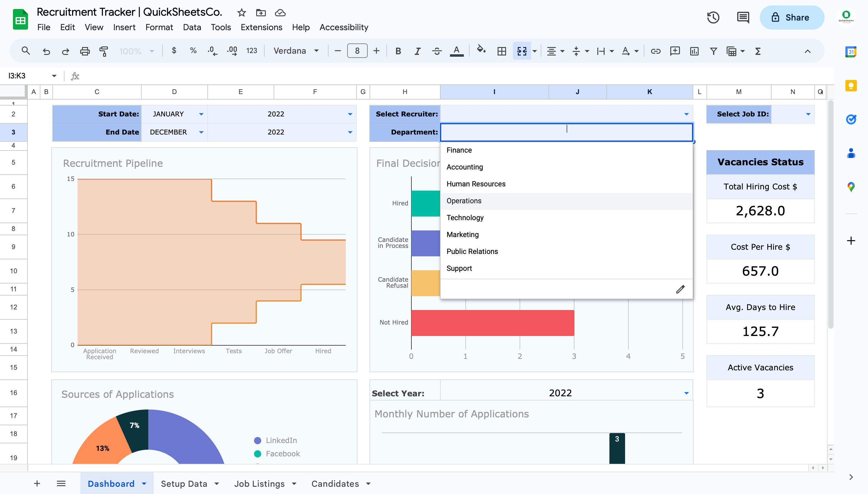This screenshot has height=494, width=868.
Task: Open the merge cells tool
Action: pos(521,51)
